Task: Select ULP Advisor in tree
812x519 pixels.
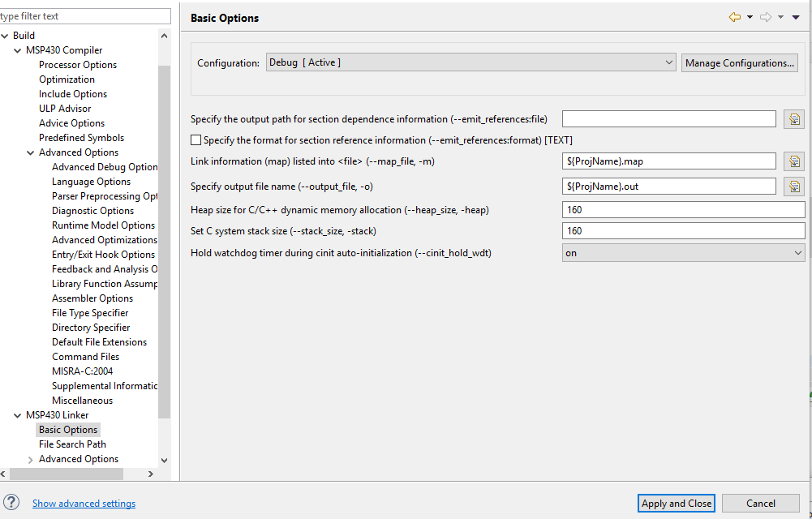Action: coord(65,108)
